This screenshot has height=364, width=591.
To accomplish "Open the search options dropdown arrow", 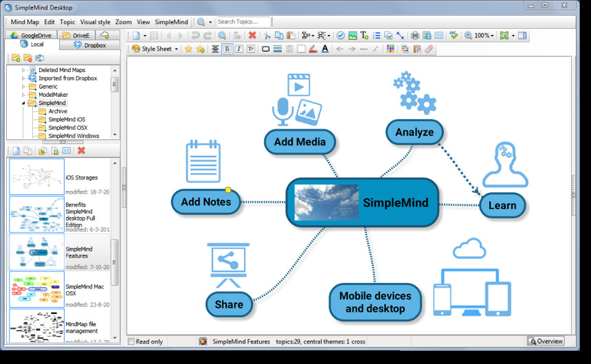I will 210,22.
